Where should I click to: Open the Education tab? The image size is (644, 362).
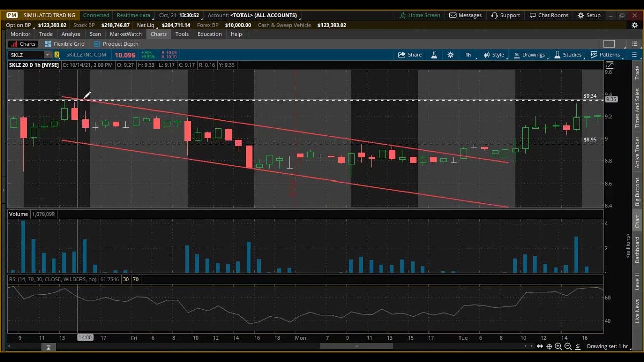209,34
